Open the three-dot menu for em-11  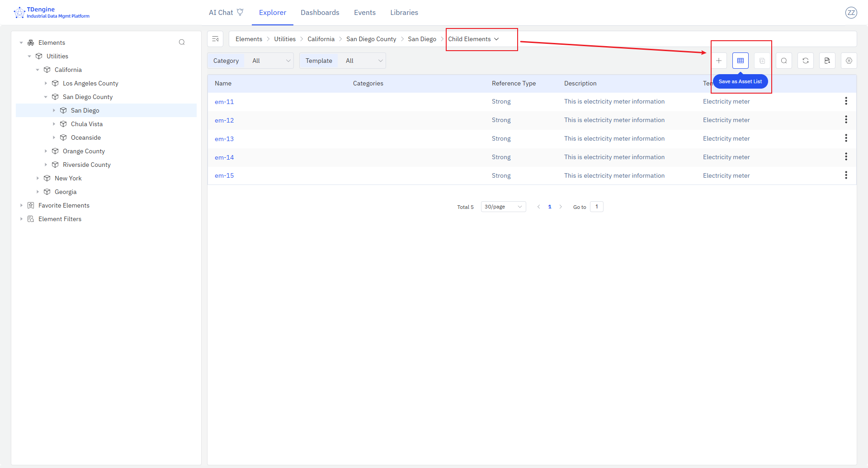(846, 101)
